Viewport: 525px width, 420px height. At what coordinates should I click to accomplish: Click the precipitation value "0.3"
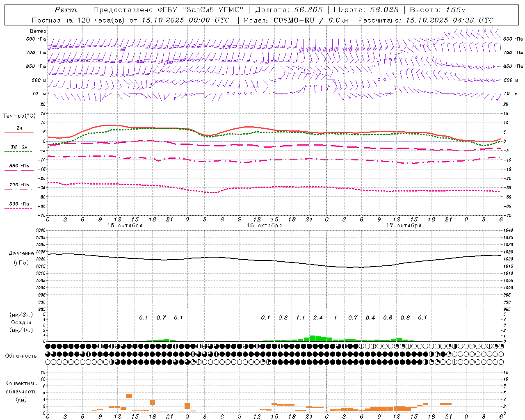tap(283, 318)
